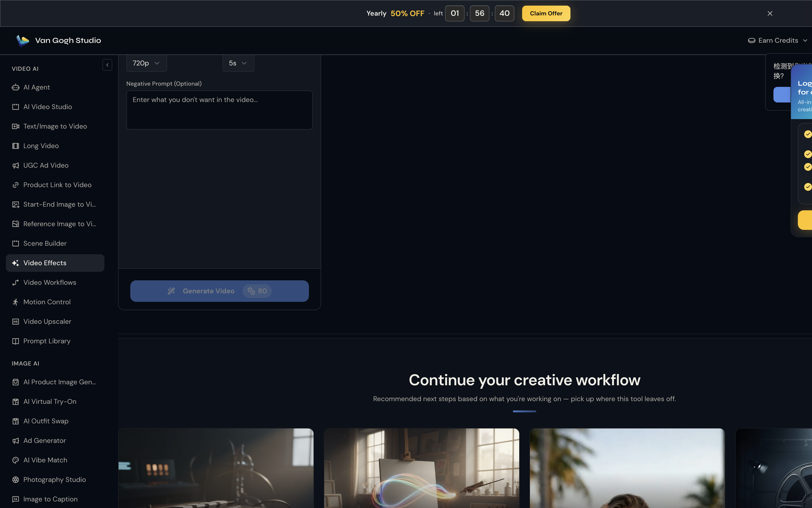Dismiss the yearly offer banner
This screenshot has height=508, width=812.
tap(770, 13)
